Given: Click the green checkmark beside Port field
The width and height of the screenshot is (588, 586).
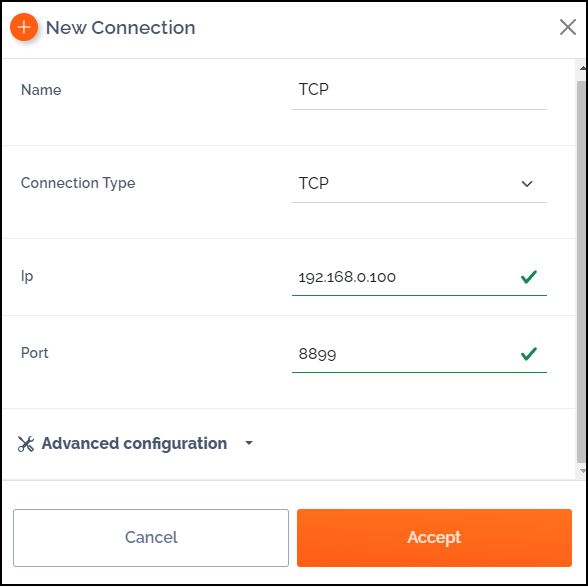Looking at the screenshot, I should tap(528, 354).
